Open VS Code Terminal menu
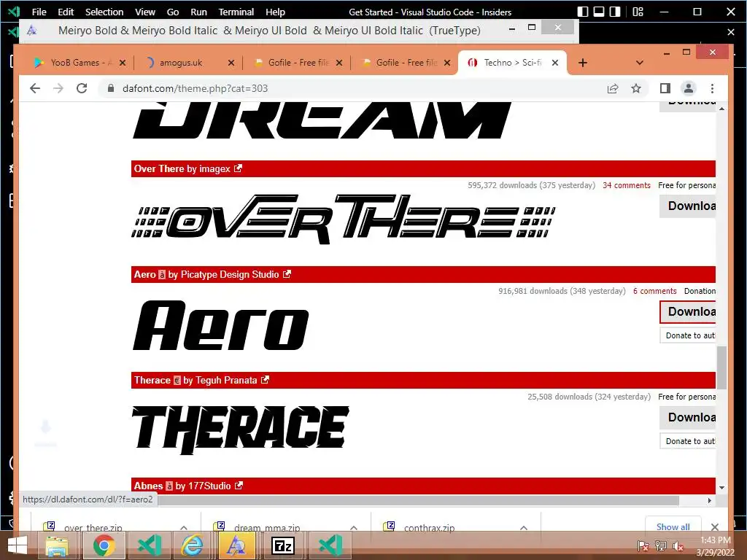Image resolution: width=747 pixels, height=560 pixels. tap(236, 12)
